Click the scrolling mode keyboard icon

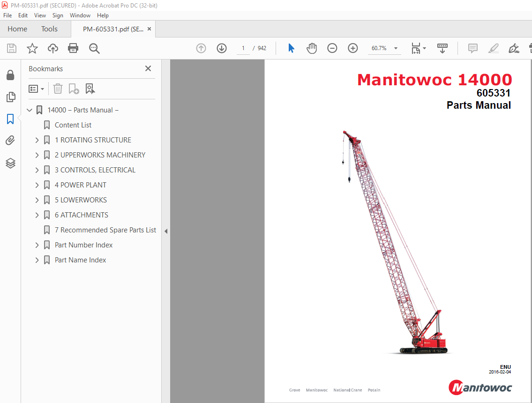[x=442, y=48]
